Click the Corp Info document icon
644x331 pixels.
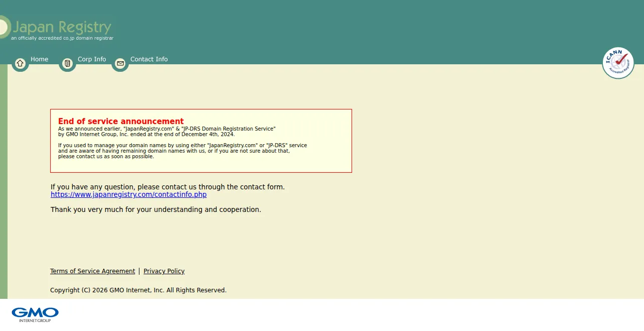67,63
